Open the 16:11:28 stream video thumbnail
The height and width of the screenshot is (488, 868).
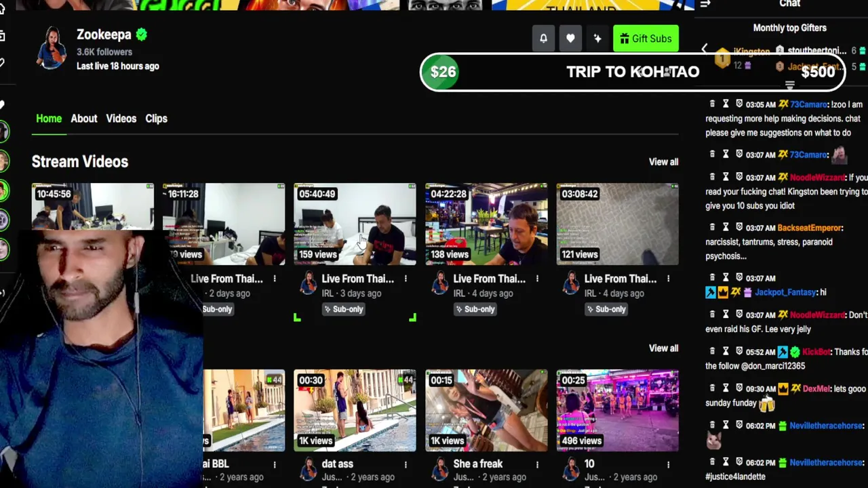[224, 224]
